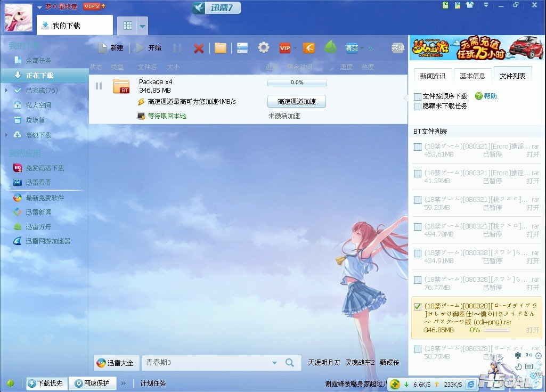Click the grid view icon beside 我的下载
546x392 pixels.
click(128, 26)
